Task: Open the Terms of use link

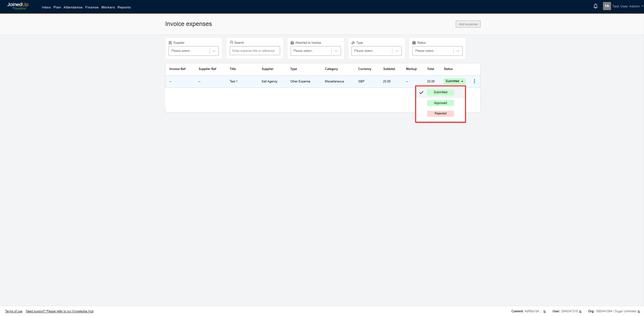Action: click(x=13, y=311)
